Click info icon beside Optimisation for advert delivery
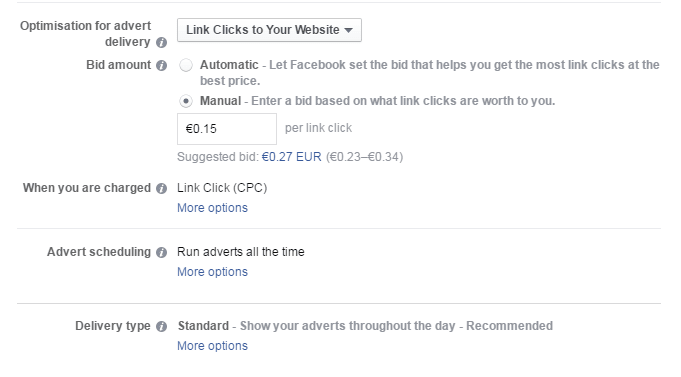This screenshot has height=377, width=681. click(x=161, y=43)
